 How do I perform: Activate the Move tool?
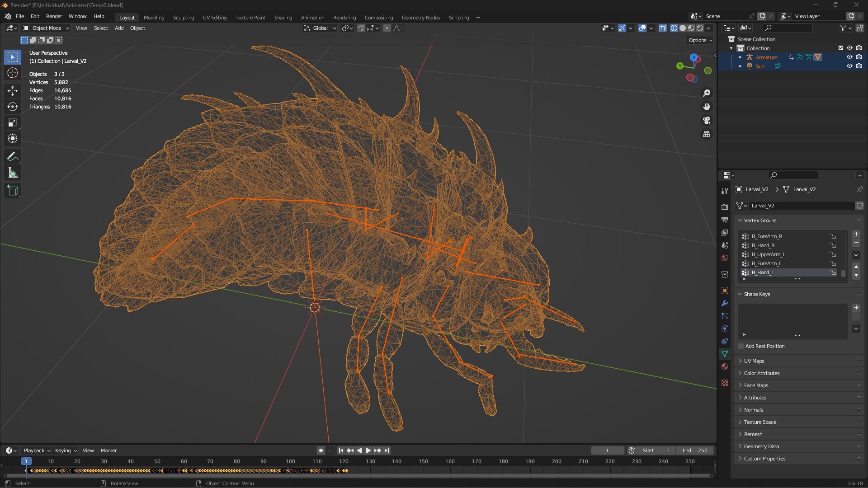point(13,91)
